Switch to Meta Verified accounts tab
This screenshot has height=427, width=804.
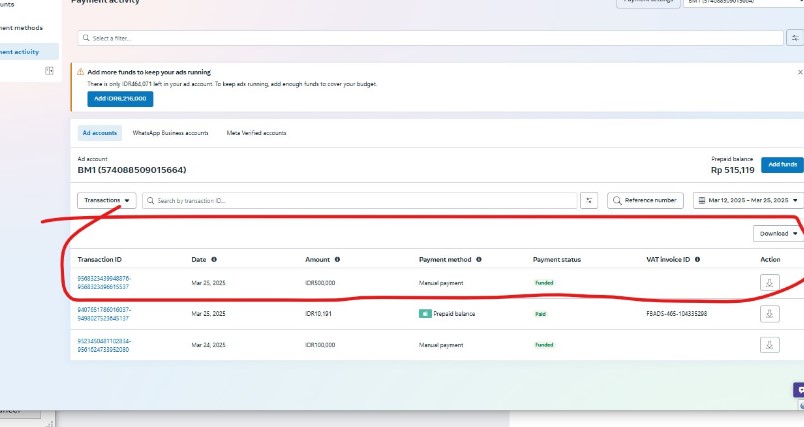coord(256,133)
